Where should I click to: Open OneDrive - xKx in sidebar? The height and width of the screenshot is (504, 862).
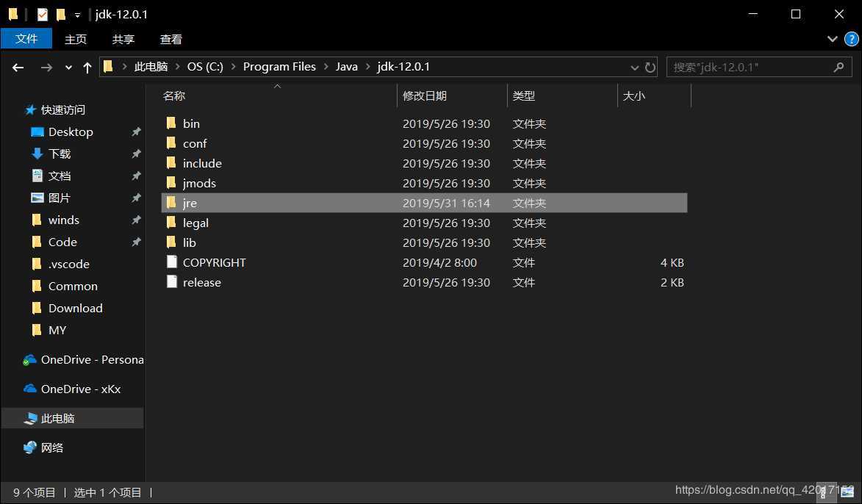point(80,389)
